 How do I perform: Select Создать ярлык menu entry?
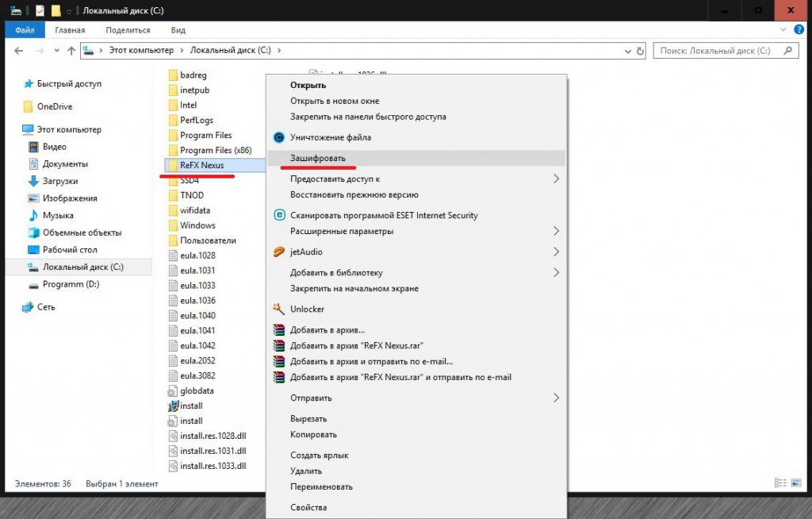tap(416, 456)
